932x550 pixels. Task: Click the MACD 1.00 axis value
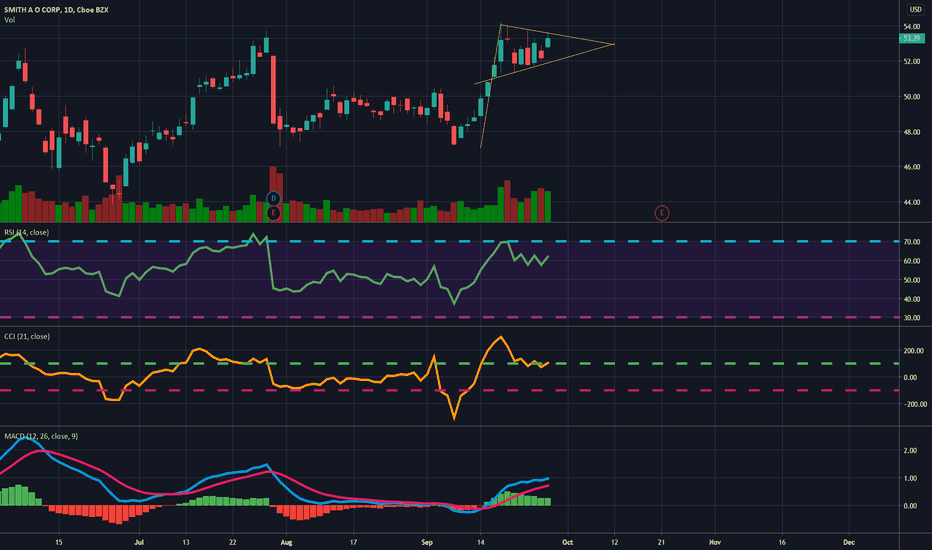point(909,479)
